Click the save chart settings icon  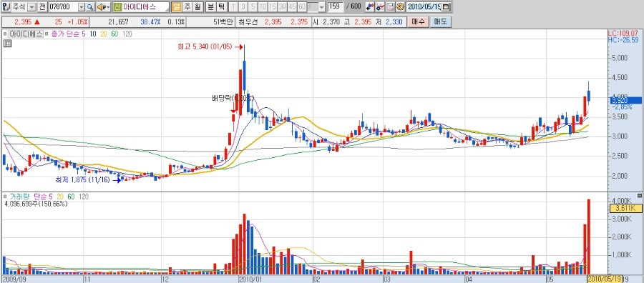tap(390, 7)
